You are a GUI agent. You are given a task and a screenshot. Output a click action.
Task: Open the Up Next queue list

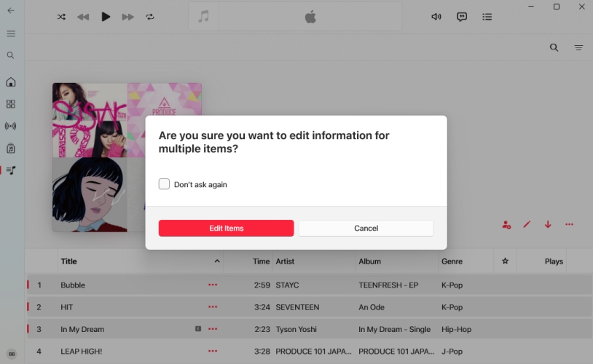click(x=487, y=17)
